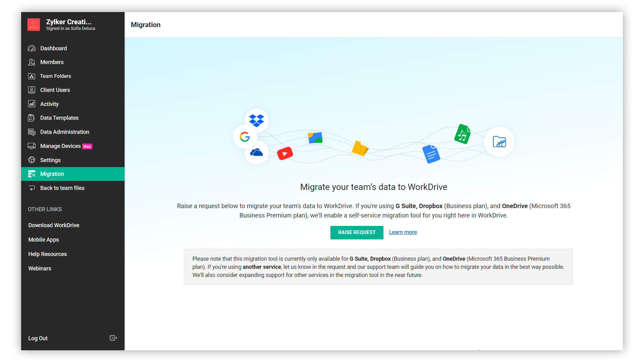The width and height of the screenshot is (644, 362).
Task: Open the Learn more link
Action: (403, 232)
